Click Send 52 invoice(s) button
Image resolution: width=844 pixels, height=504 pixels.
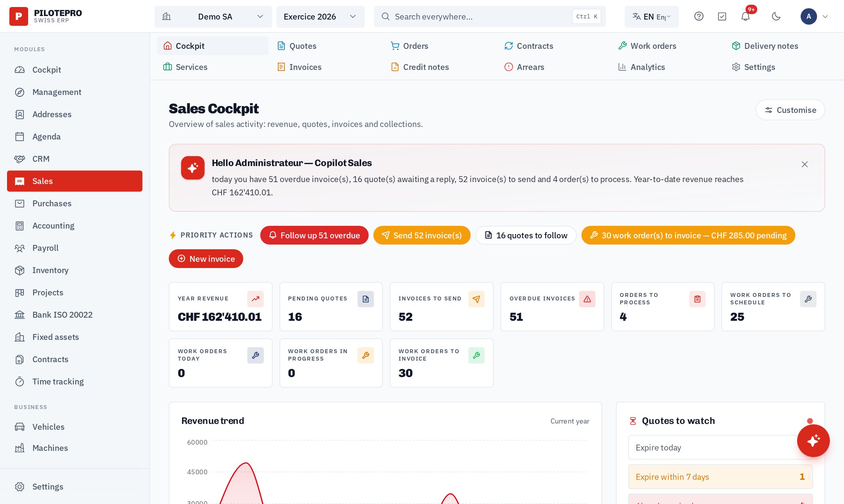coord(422,235)
